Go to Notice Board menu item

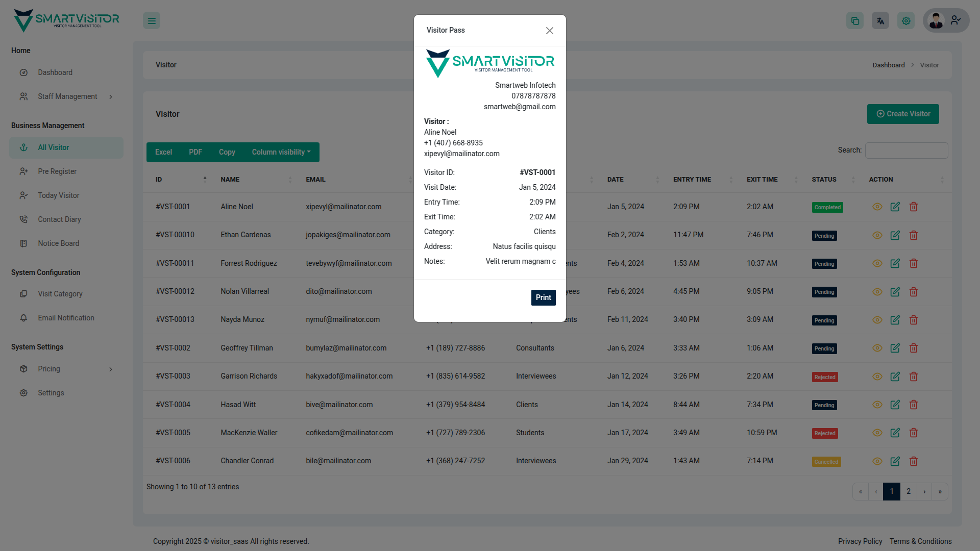pos(58,243)
